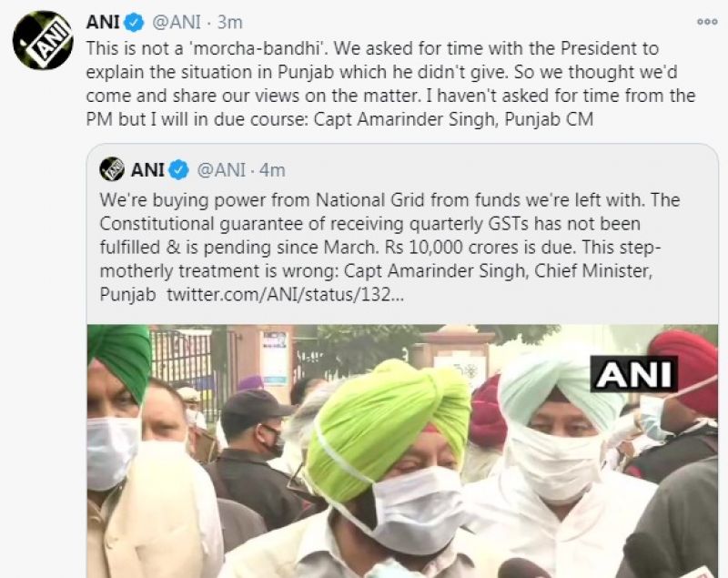Click the 4m timestamp in quoted tweet
The height and width of the screenshot is (578, 728).
(272, 170)
